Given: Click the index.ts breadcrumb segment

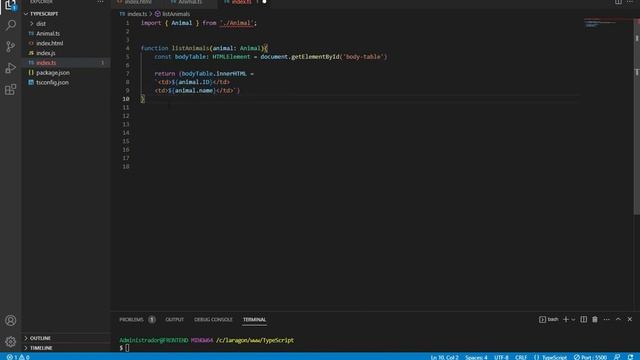Looking at the screenshot, I should [137, 14].
